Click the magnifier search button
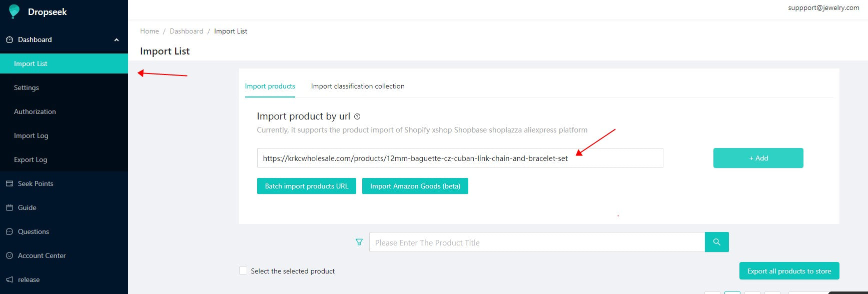868x294 pixels. coord(716,242)
